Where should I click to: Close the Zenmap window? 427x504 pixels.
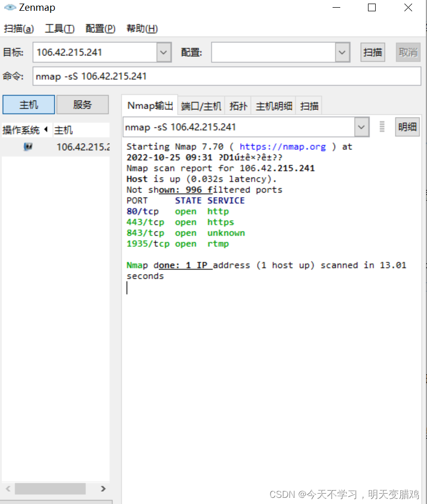408,7
